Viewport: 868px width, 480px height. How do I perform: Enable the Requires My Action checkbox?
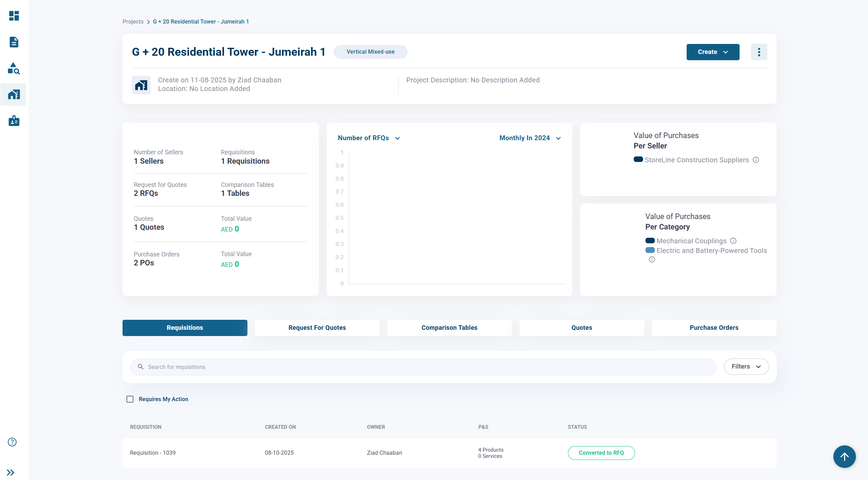(x=130, y=399)
